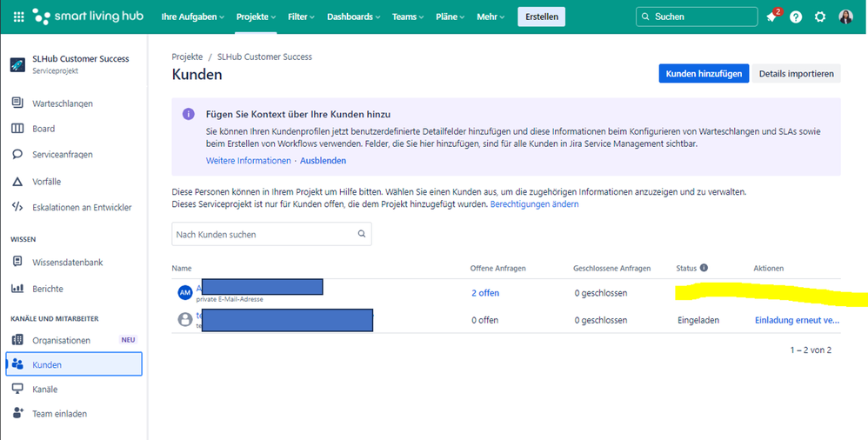Click SLHub Customer Success breadcrumb
This screenshot has width=868, height=440.
pyautogui.click(x=264, y=57)
